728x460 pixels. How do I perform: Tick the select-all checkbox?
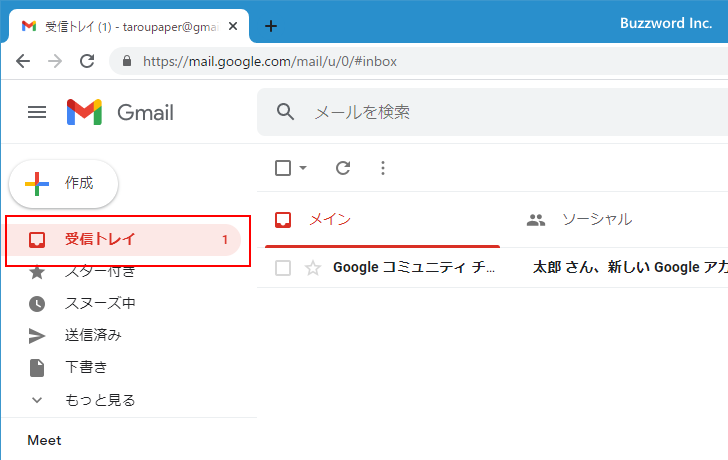pos(283,168)
